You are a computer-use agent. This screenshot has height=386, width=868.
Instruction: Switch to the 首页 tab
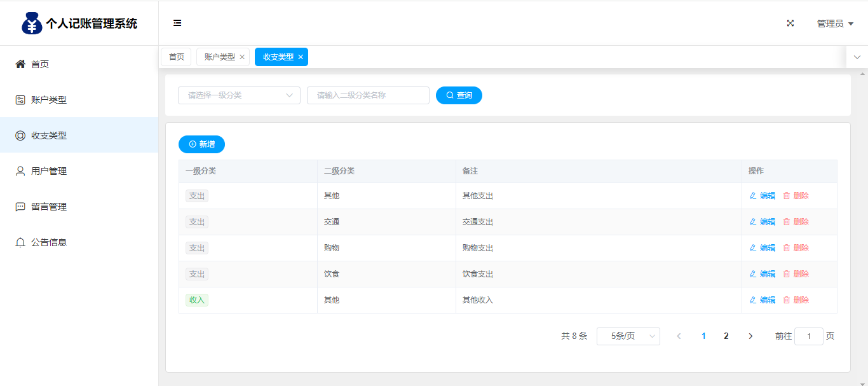[x=176, y=57]
